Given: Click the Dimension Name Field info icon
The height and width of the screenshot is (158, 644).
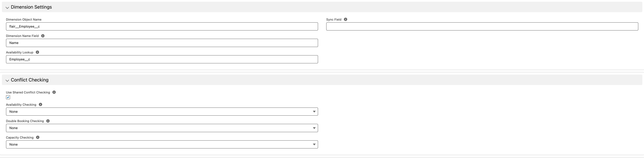Looking at the screenshot, I should pyautogui.click(x=43, y=36).
